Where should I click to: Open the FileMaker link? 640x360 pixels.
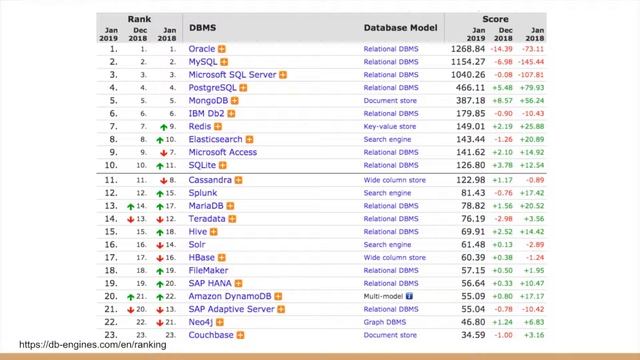pos(208,271)
